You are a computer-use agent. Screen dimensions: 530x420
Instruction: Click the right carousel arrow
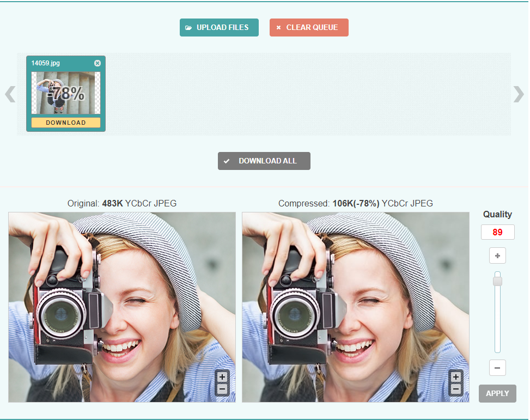click(x=519, y=94)
